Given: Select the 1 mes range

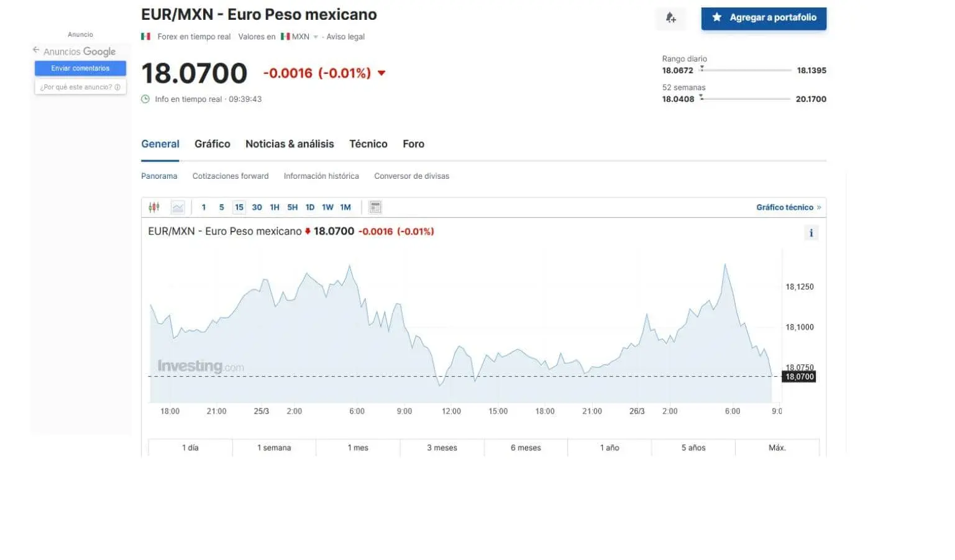Looking at the screenshot, I should (358, 448).
